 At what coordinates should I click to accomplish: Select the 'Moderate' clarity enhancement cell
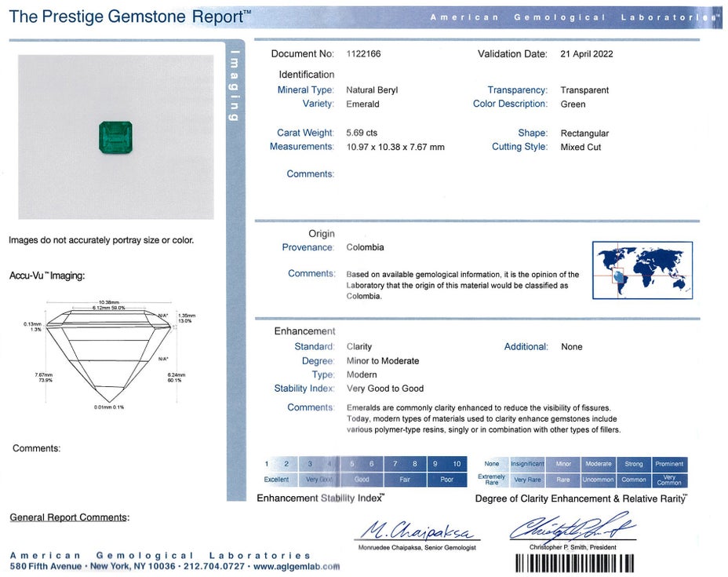click(598, 464)
